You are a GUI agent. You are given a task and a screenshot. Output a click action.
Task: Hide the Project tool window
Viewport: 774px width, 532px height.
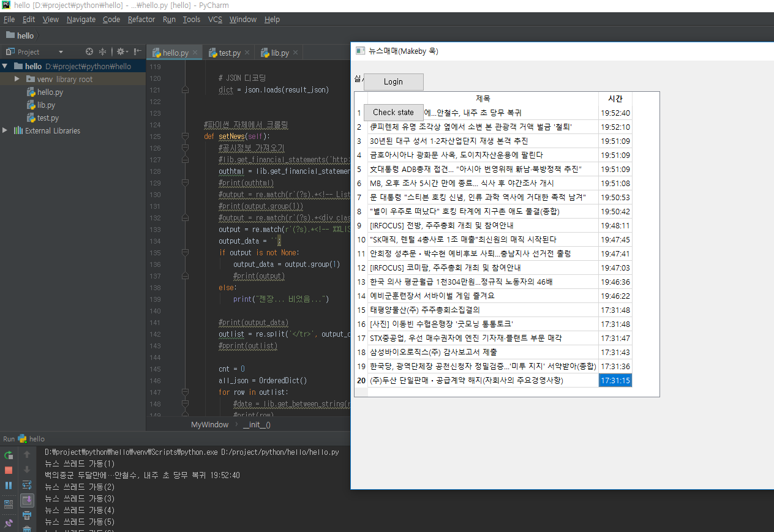click(138, 52)
